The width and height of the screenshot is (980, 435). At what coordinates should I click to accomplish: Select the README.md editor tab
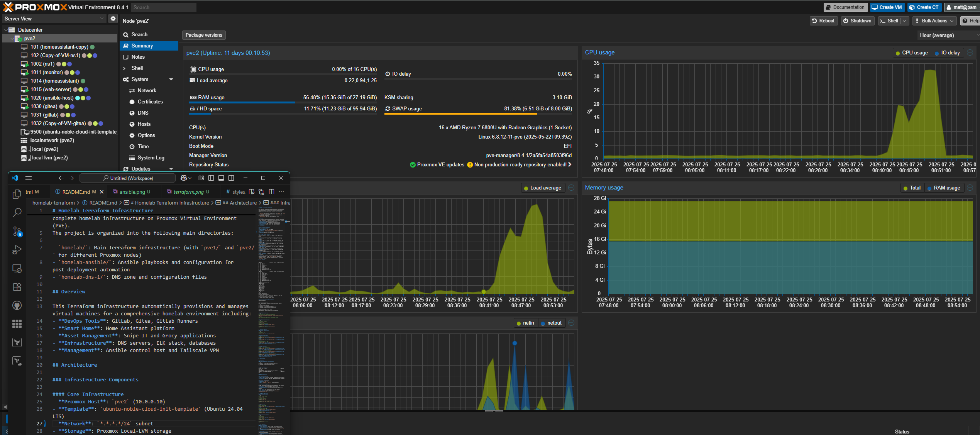[79, 192]
